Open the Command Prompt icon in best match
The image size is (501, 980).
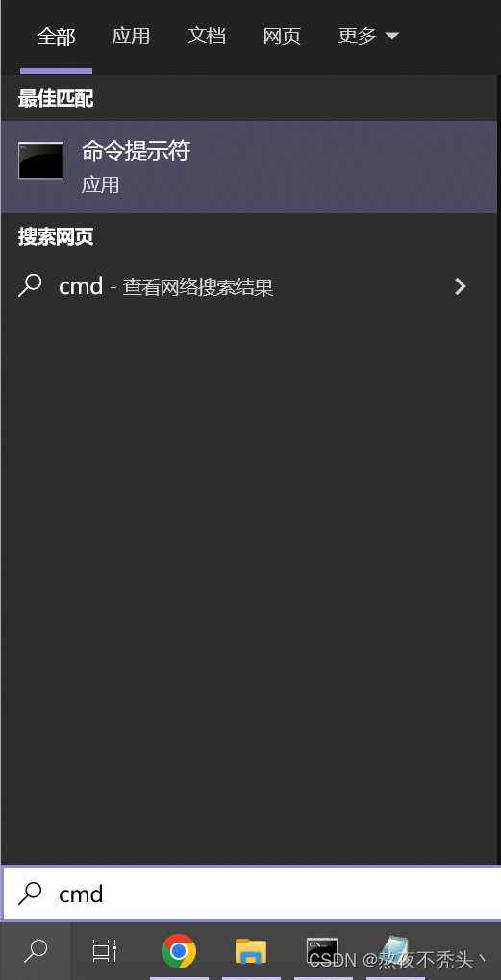pyautogui.click(x=40, y=160)
